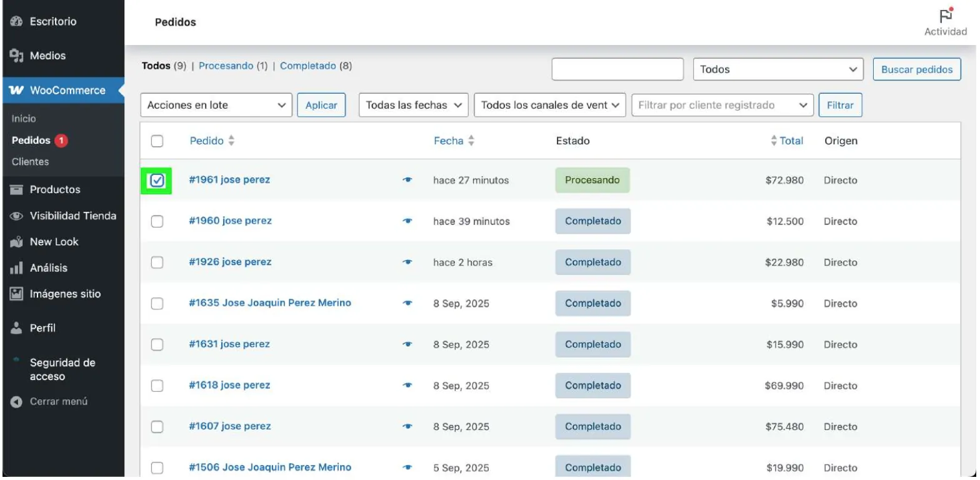The image size is (980, 480).
Task: Click the Perfil user icon
Action: pyautogui.click(x=17, y=327)
